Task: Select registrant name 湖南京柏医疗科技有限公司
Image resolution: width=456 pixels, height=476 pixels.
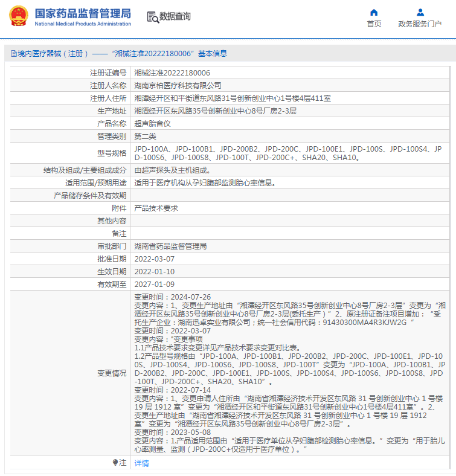Action: pos(178,86)
